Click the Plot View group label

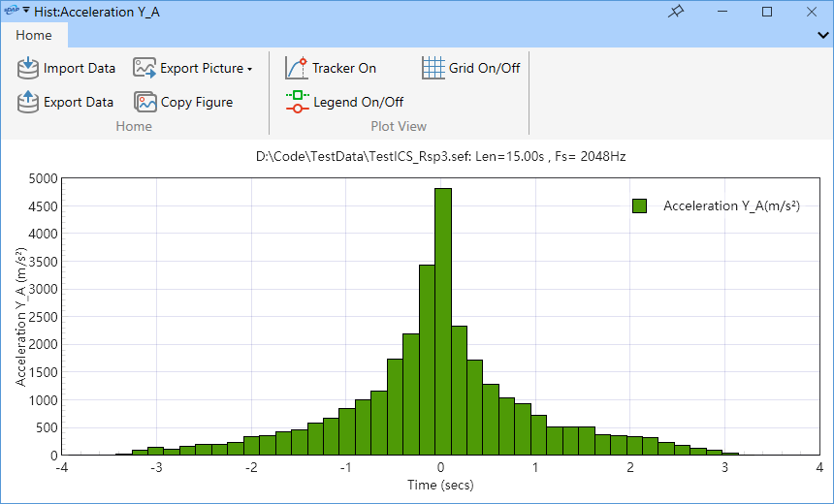click(x=399, y=127)
